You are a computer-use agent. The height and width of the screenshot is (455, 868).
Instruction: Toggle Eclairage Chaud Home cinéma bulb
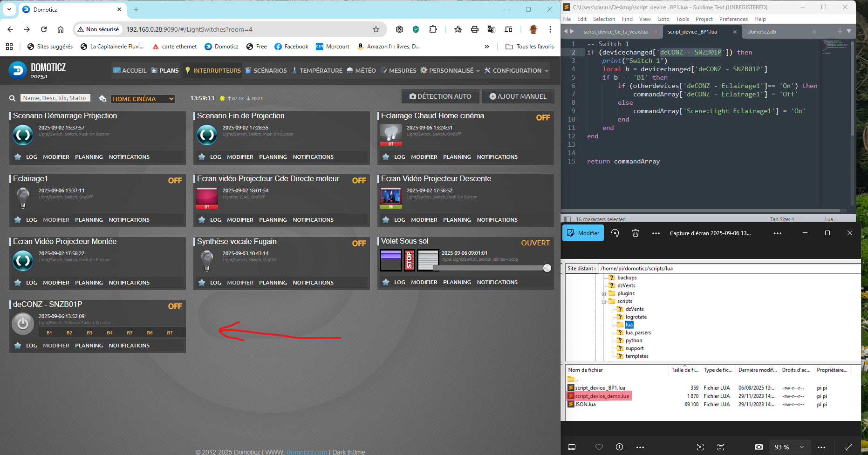[x=391, y=135]
